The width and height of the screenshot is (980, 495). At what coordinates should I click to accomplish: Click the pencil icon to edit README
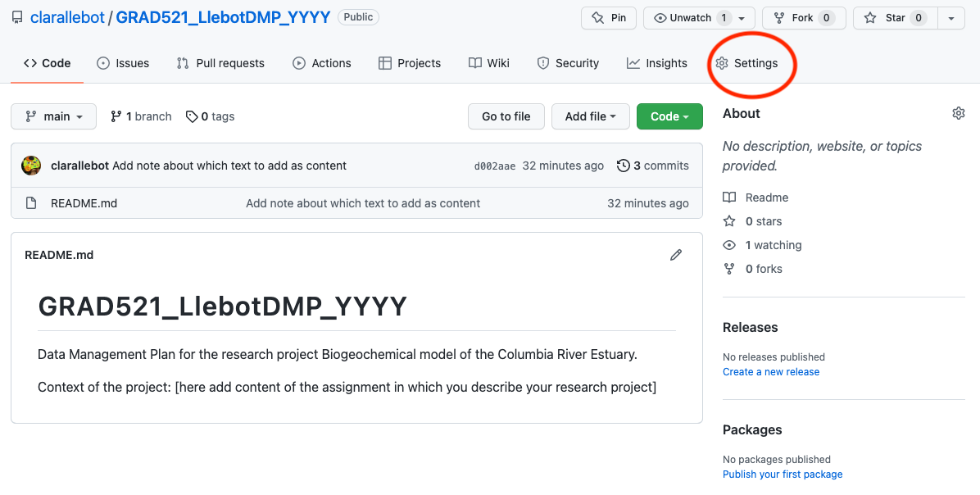tap(676, 255)
